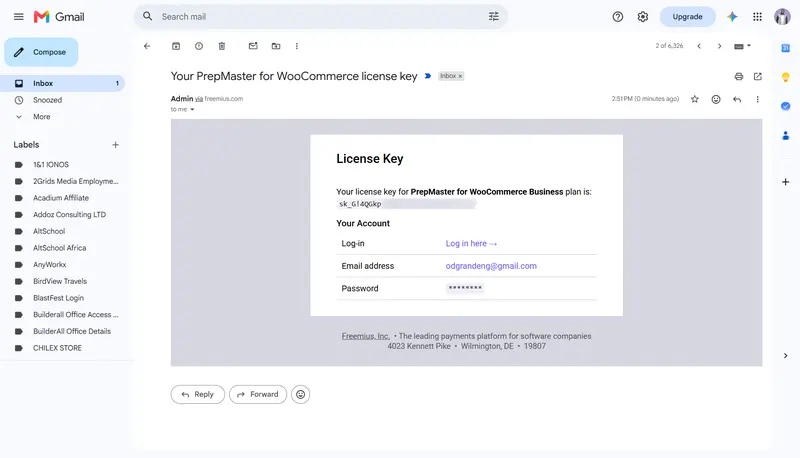This screenshot has width=800, height=458.
Task: Open Keep side panel icon
Action: pos(786,77)
